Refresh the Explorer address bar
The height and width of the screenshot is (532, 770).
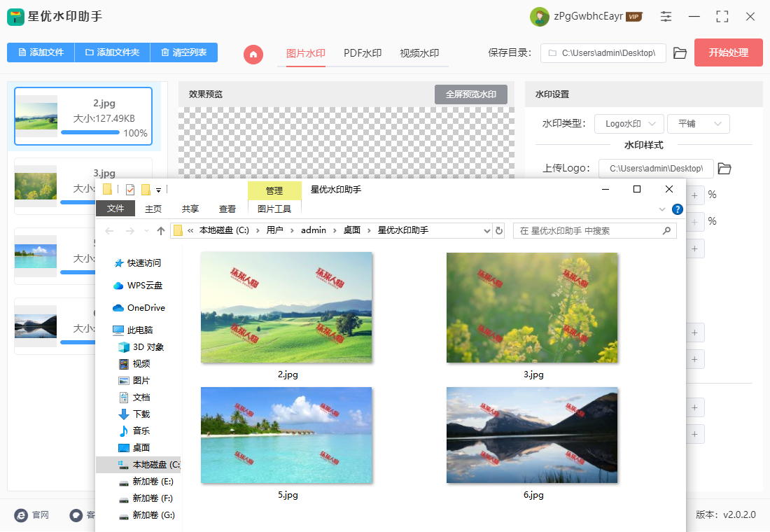(499, 230)
